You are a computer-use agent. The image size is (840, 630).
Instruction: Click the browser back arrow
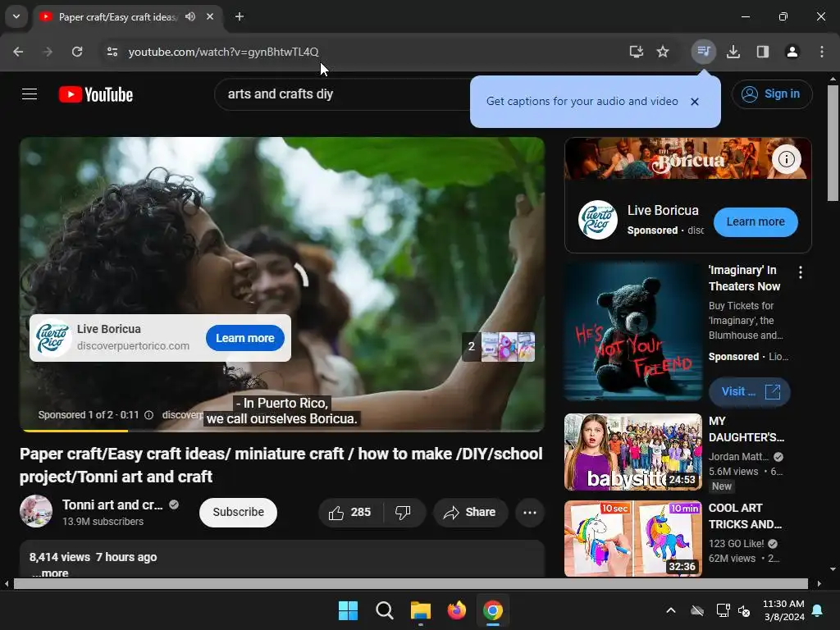pos(18,52)
